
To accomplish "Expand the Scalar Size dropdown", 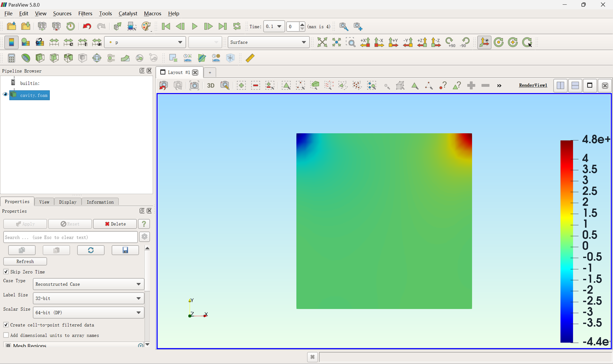I will point(88,312).
